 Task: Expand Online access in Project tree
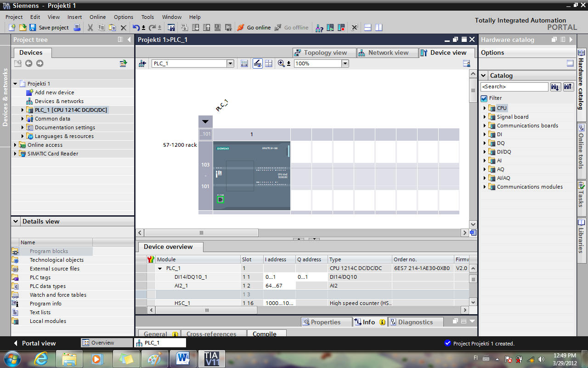[x=15, y=145]
